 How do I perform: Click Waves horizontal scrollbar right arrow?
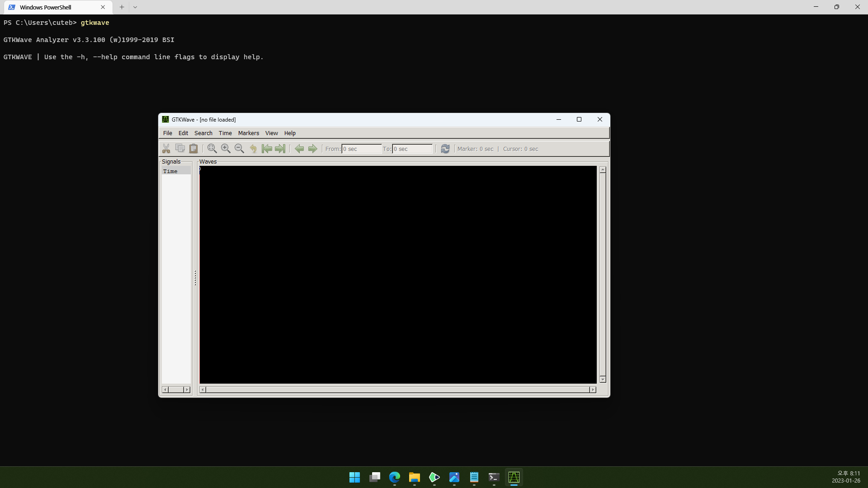pyautogui.click(x=593, y=389)
